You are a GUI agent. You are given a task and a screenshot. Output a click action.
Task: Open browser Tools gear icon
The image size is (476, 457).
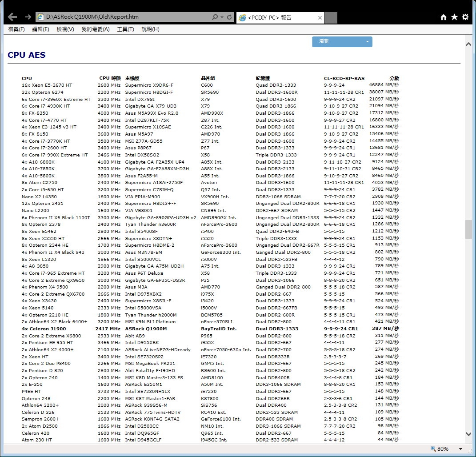pos(465,17)
